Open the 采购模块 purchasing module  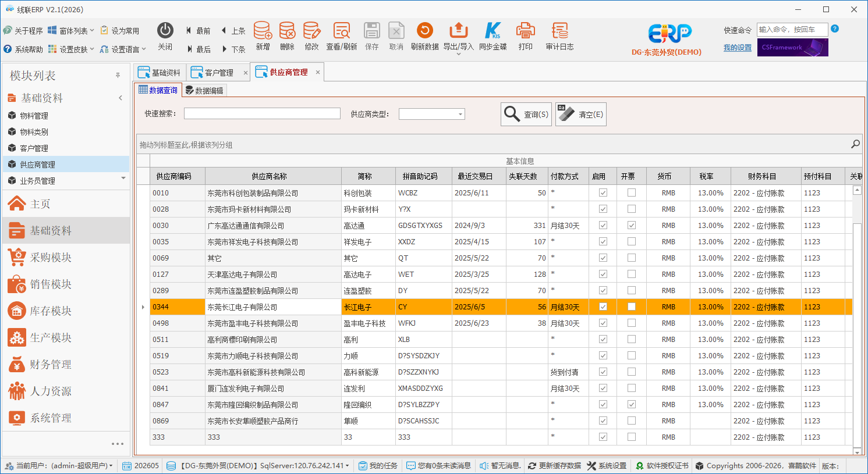(x=66, y=257)
